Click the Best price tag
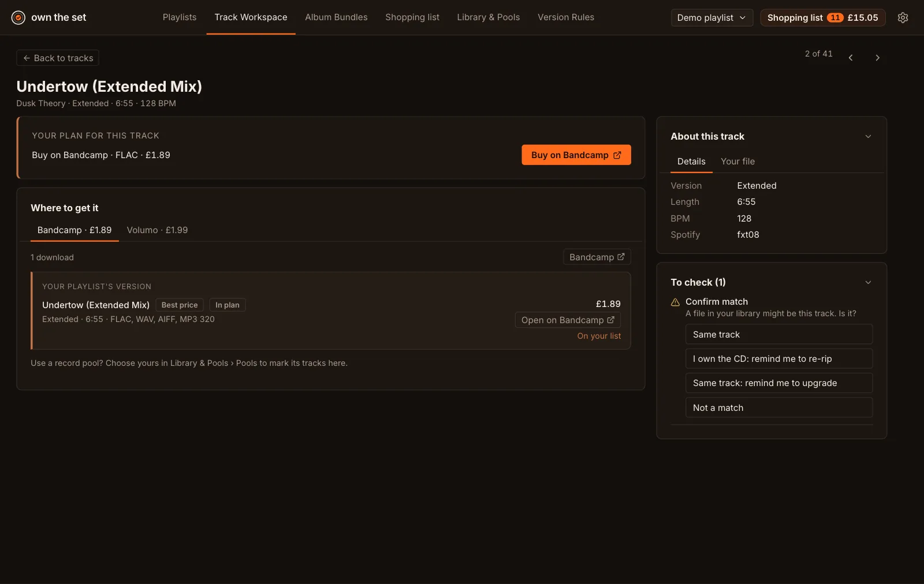The height and width of the screenshot is (584, 924). 180,305
